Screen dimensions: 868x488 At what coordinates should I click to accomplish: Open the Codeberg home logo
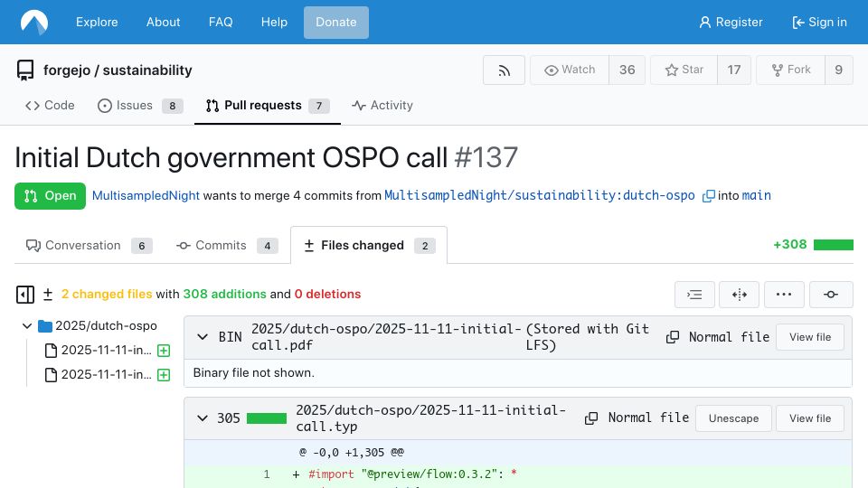click(34, 22)
